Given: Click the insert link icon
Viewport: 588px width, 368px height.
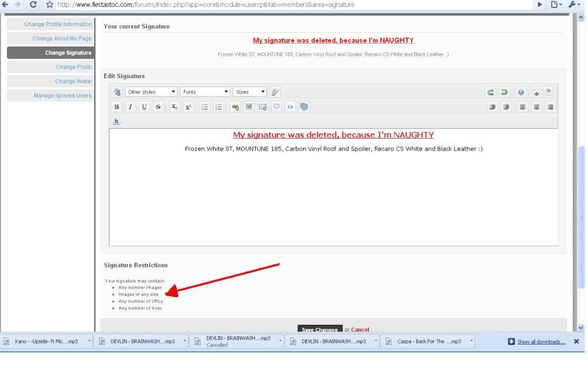Looking at the screenshot, I should pos(235,106).
